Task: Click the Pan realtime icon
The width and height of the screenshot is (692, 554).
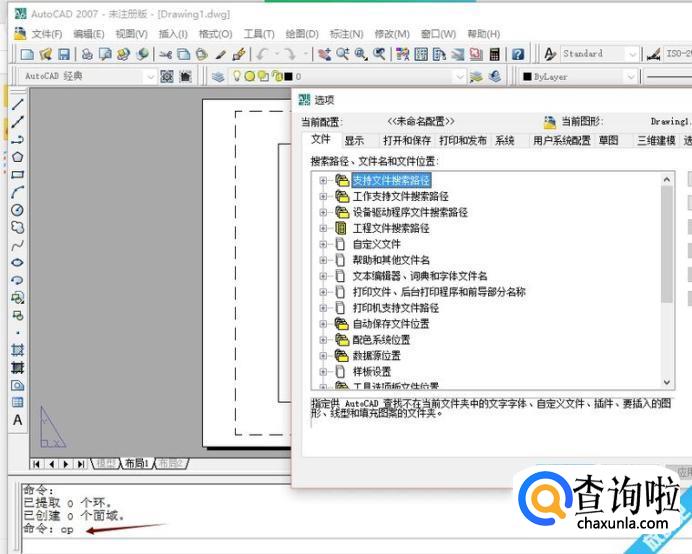Action: coord(325,54)
